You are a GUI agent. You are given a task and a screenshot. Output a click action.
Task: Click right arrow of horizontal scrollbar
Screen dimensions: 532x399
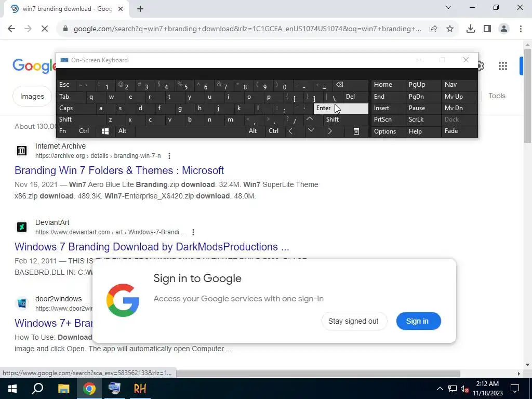click(519, 374)
